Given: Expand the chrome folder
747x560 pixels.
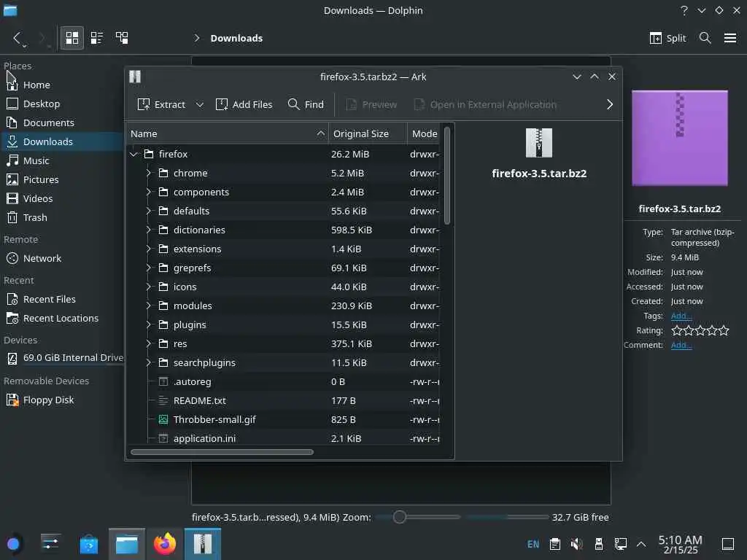Looking at the screenshot, I should [148, 173].
